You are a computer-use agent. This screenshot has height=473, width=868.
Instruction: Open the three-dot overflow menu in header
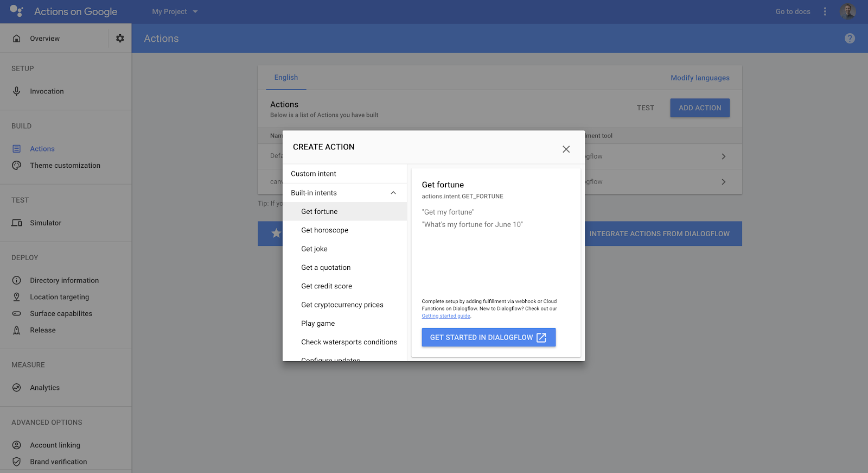825,11
